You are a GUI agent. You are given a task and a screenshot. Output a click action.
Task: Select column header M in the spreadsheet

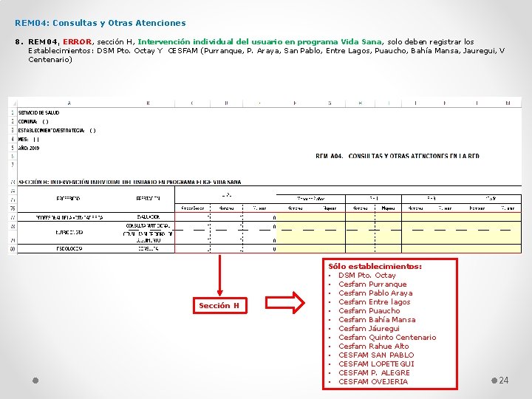pos(508,103)
